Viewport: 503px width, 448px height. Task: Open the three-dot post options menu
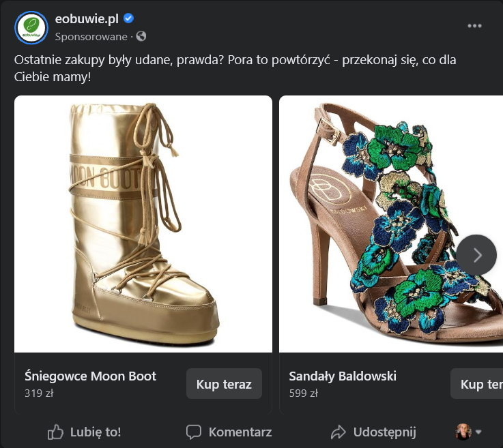[475, 26]
